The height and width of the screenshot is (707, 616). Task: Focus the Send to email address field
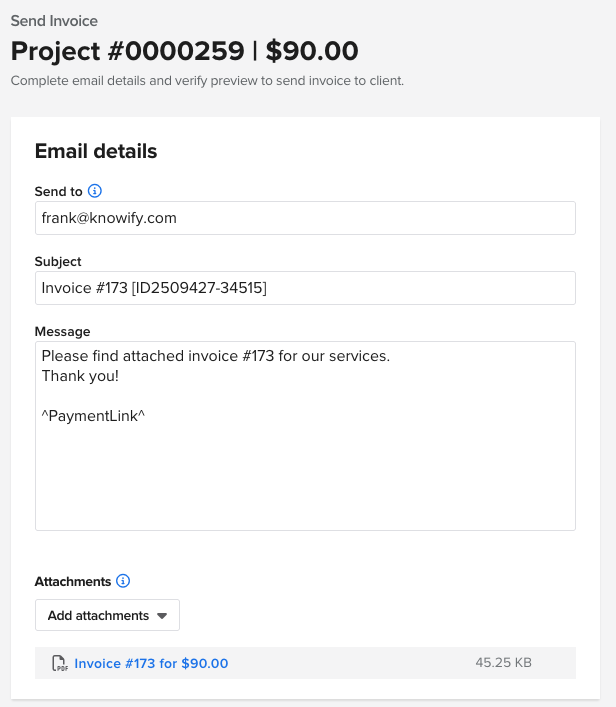point(305,218)
